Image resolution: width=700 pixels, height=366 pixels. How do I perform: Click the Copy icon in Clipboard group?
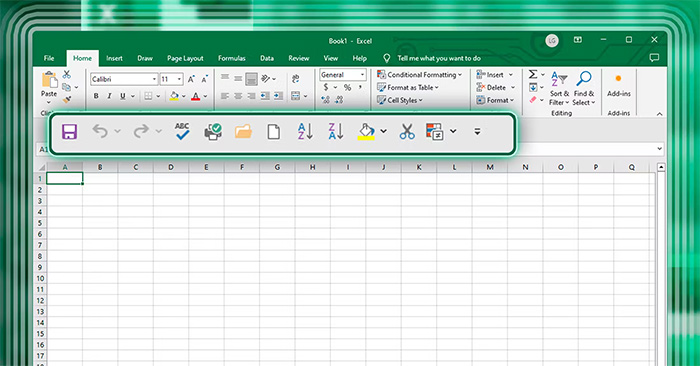(x=67, y=87)
